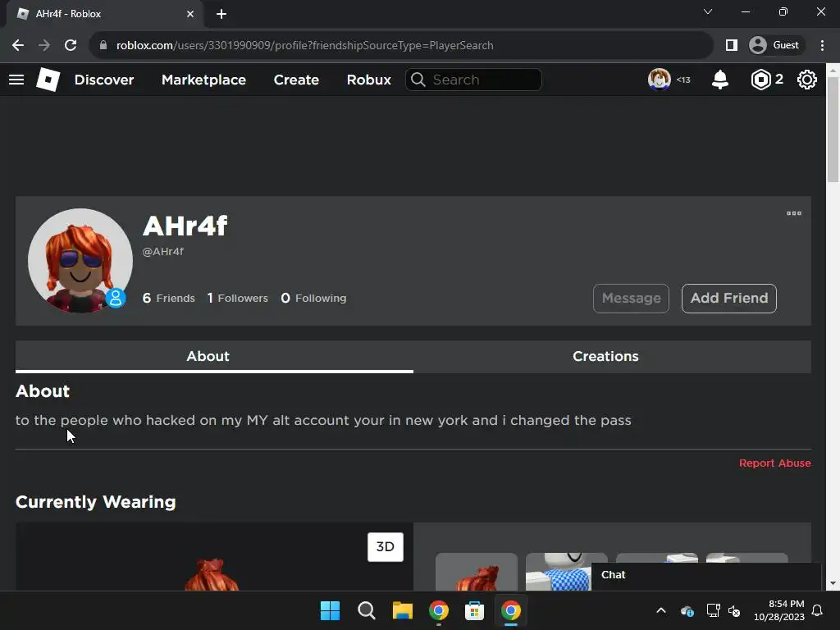Screen dimensions: 840x630
Task: Open the Guest profile button in Chrome
Action: 776,46
